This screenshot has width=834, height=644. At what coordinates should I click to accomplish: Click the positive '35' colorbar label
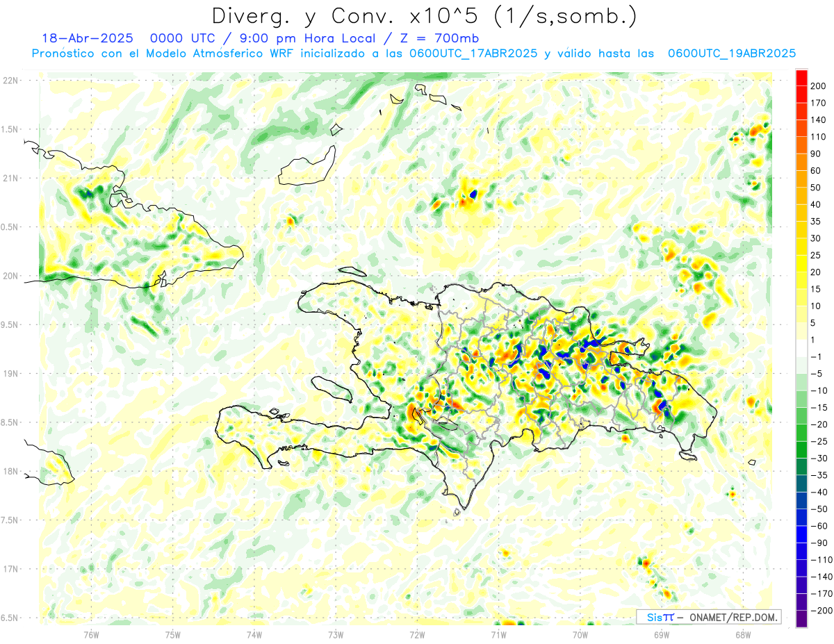click(x=816, y=222)
